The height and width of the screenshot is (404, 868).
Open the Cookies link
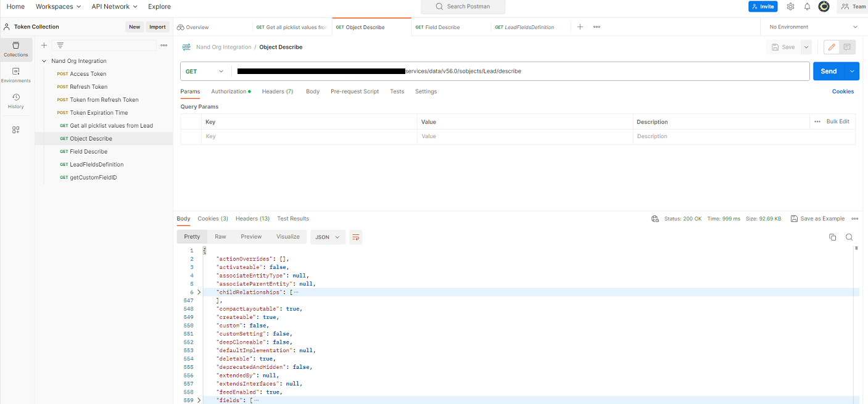coord(843,91)
